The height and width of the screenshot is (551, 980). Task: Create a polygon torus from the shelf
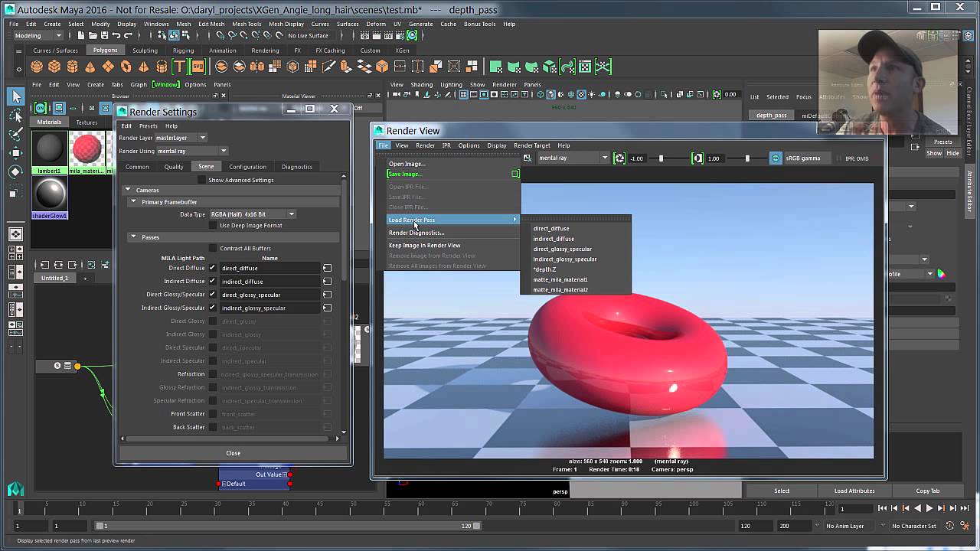pyautogui.click(x=126, y=67)
